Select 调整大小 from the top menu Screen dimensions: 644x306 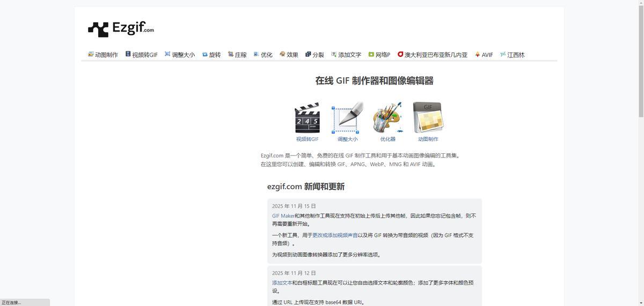pyautogui.click(x=180, y=55)
